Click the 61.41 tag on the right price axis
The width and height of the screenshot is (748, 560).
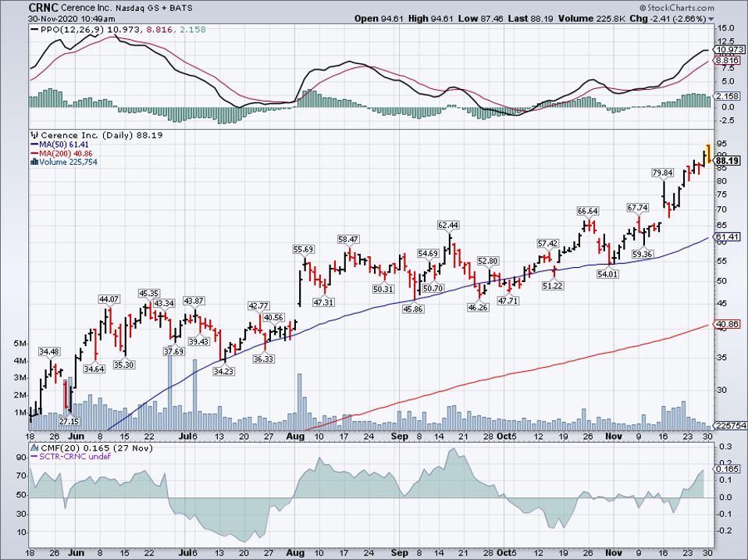[727, 237]
